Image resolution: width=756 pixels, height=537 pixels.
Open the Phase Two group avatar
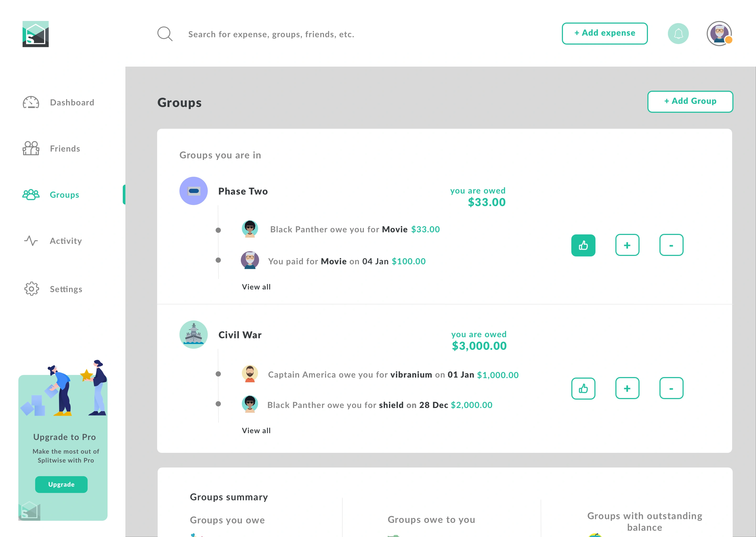point(194,191)
